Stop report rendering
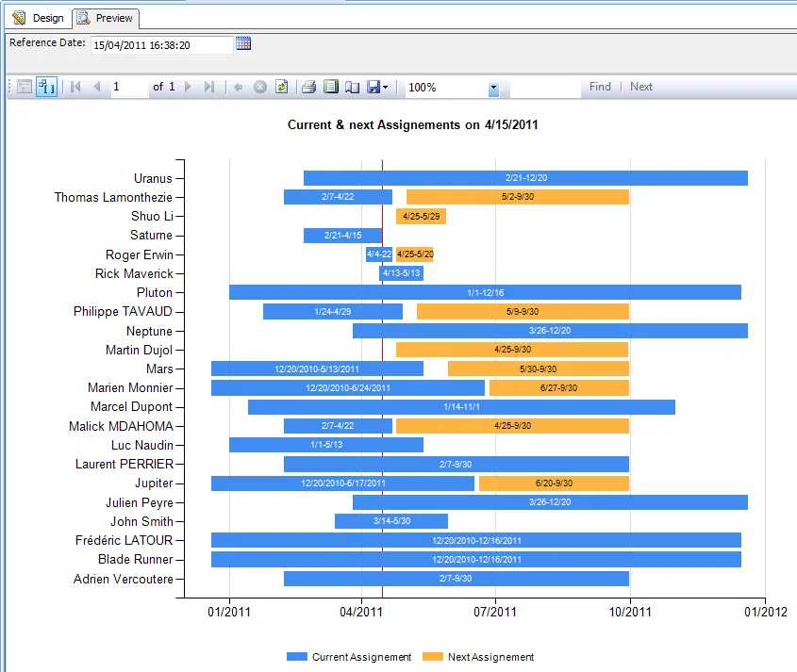 [260, 87]
